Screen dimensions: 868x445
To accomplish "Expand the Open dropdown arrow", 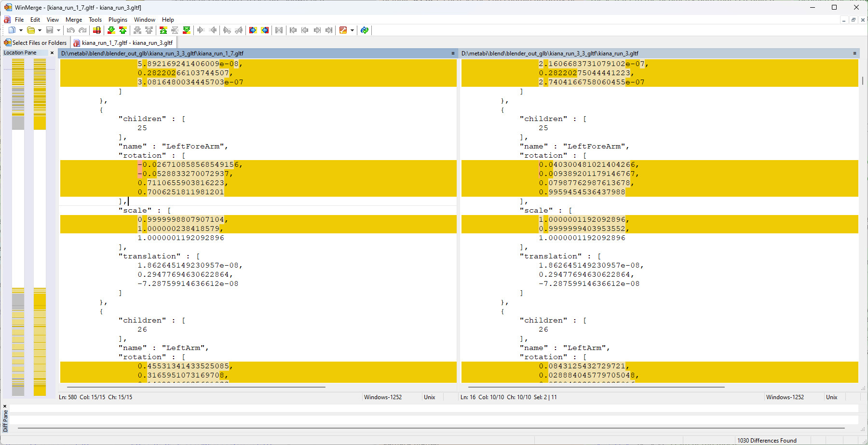I will pos(40,30).
